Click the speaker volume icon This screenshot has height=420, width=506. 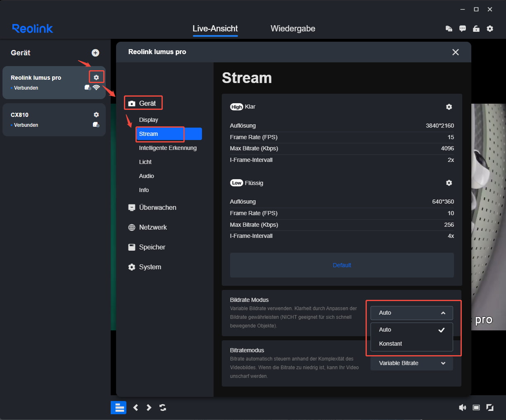(463, 408)
